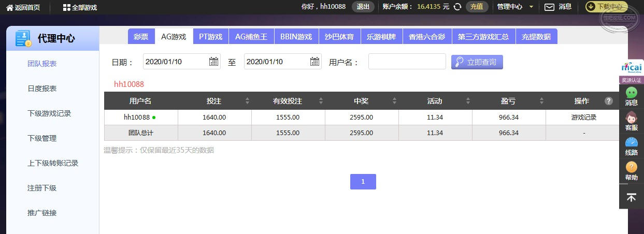Click the help question mark in 操作 column
This screenshot has height=234, width=644.
(609, 101)
